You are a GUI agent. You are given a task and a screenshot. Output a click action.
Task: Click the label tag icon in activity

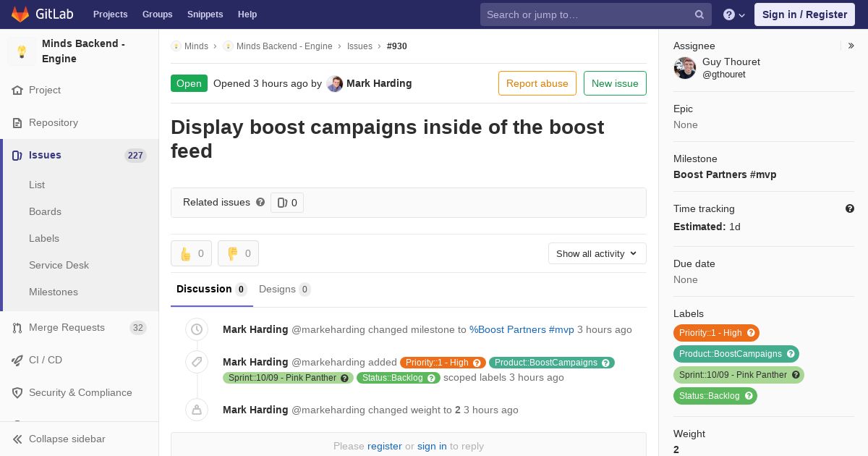coord(197,362)
